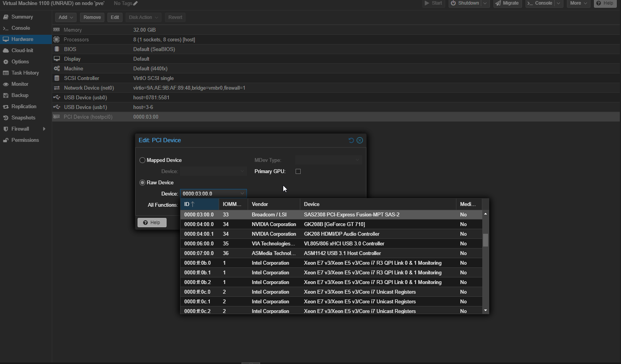Open Cloud-Init settings
Viewport: 621px width, 364px height.
pyautogui.click(x=22, y=51)
